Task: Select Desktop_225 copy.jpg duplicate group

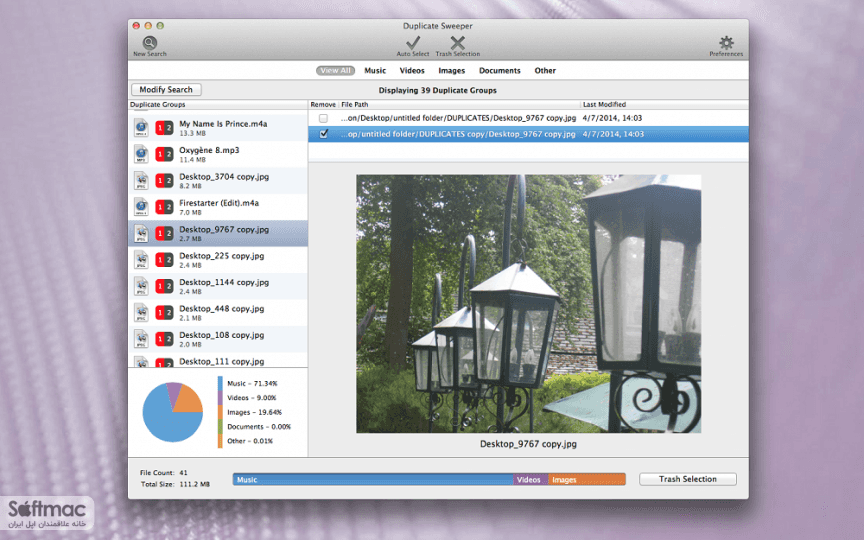Action: pos(218,260)
